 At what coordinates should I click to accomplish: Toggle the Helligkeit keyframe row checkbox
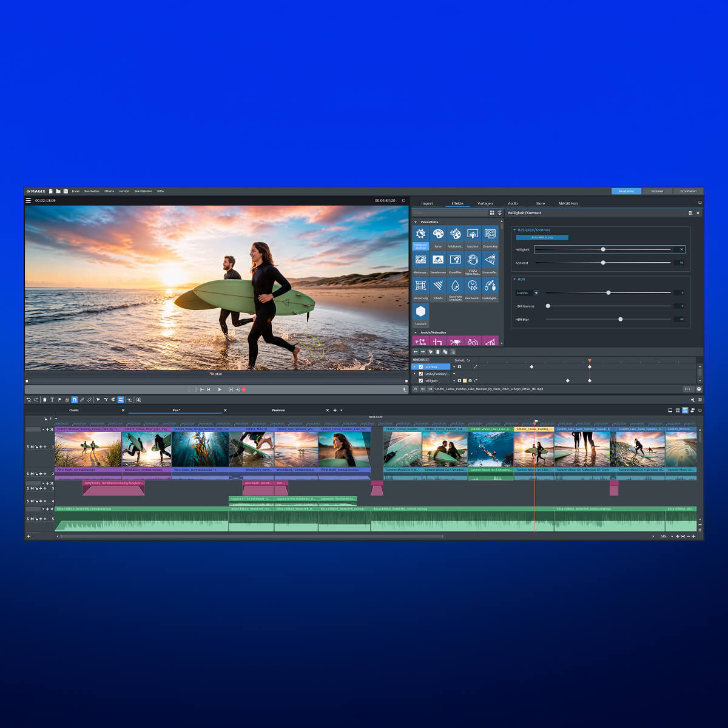tap(421, 380)
